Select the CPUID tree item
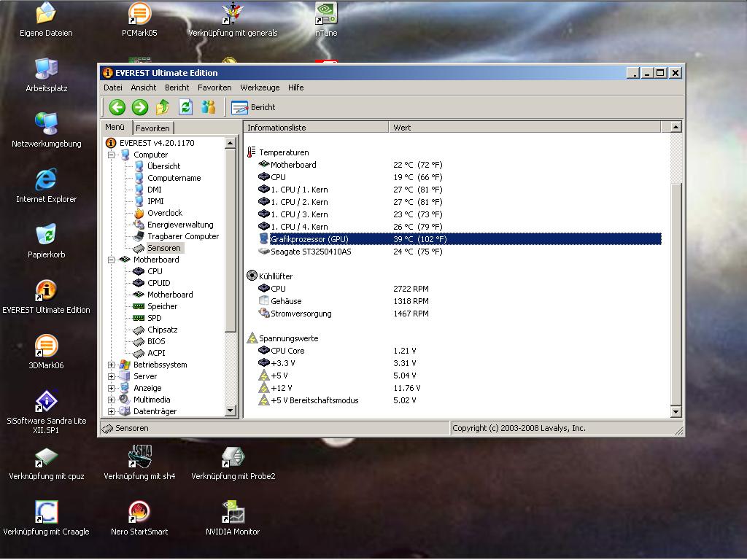This screenshot has width=747, height=560. pos(158,283)
